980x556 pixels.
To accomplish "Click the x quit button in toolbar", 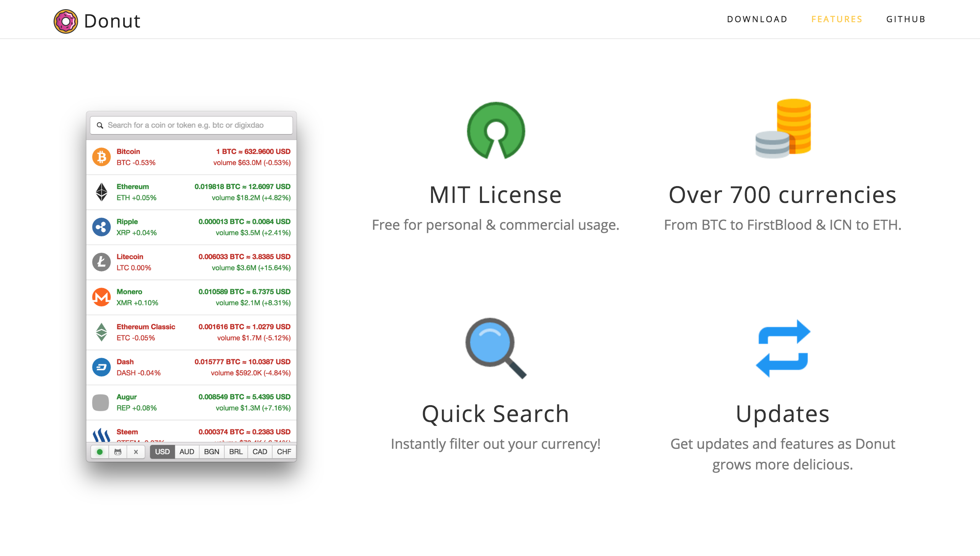I will (x=136, y=452).
